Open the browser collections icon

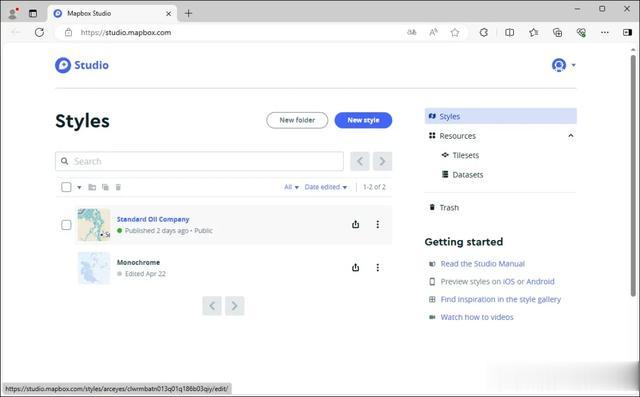click(558, 33)
